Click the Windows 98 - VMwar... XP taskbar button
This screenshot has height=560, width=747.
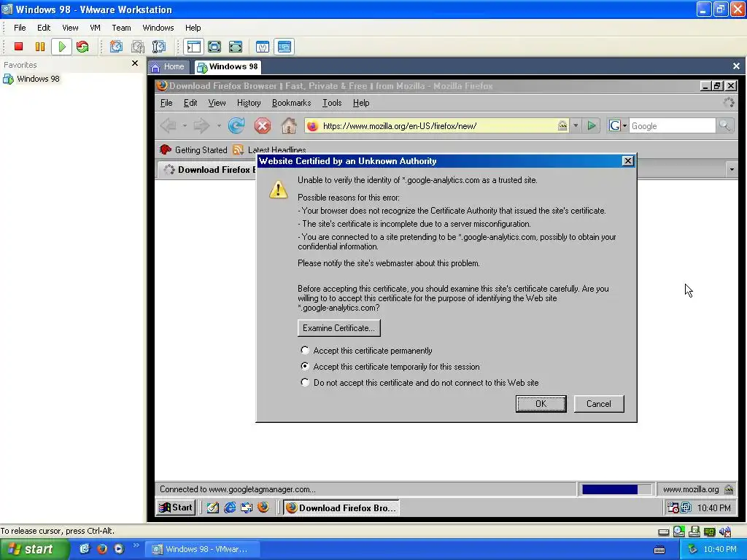tap(202, 549)
